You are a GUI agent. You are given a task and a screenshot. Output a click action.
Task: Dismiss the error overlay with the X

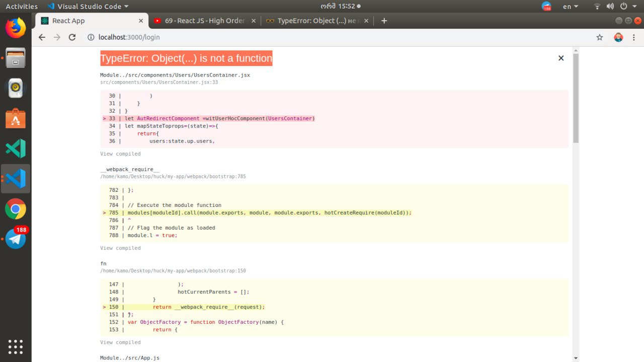(x=560, y=58)
